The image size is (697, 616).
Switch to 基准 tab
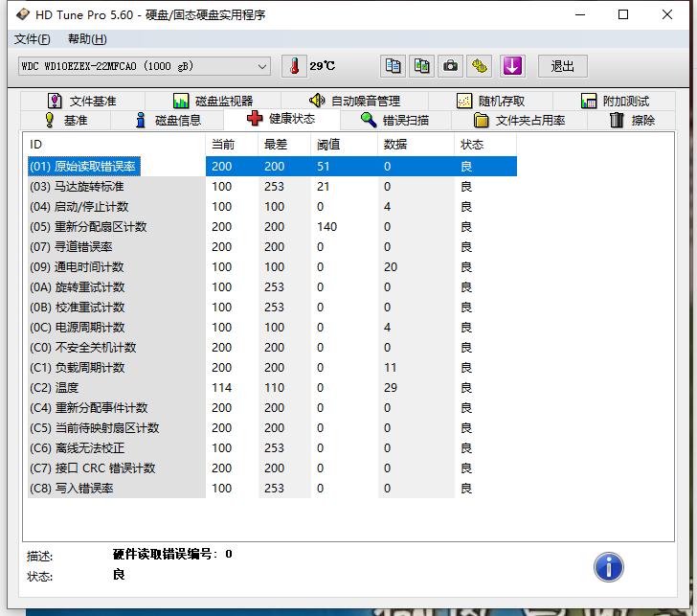point(66,120)
